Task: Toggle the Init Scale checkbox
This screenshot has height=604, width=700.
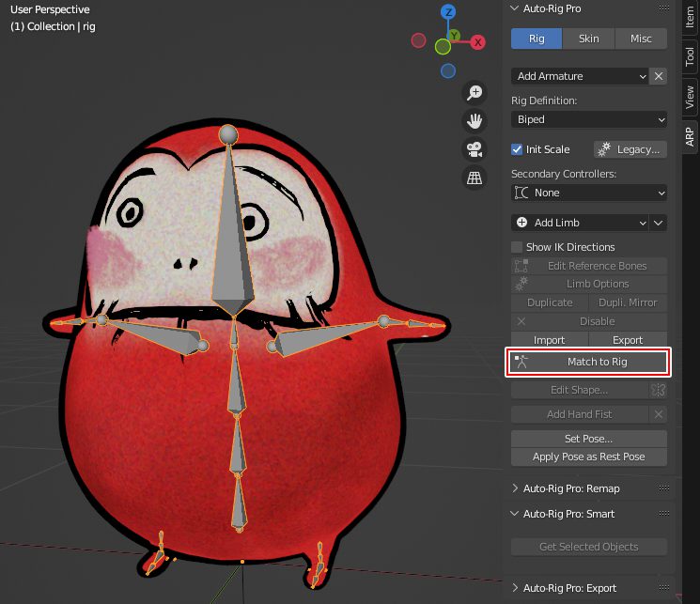Action: (x=517, y=149)
